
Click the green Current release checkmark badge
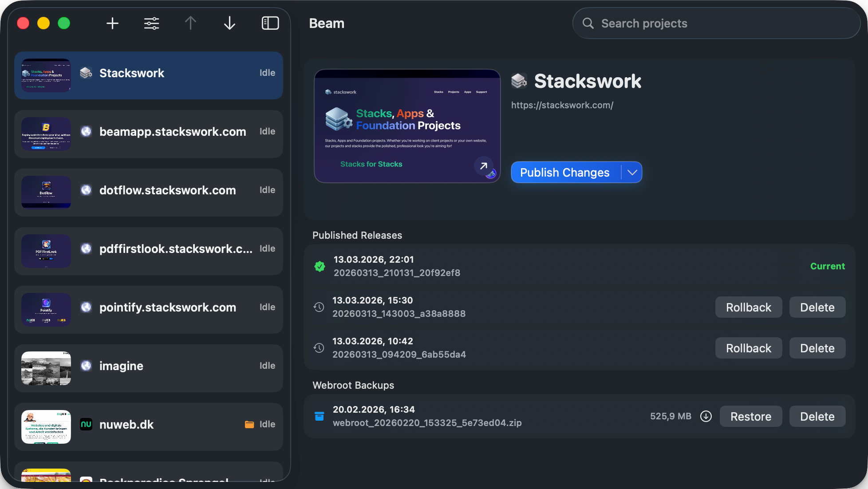(x=319, y=266)
